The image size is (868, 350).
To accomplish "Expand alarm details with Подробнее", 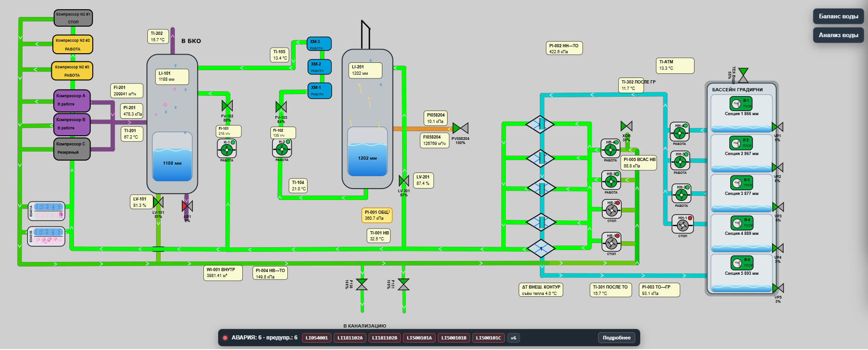I will pos(616,338).
